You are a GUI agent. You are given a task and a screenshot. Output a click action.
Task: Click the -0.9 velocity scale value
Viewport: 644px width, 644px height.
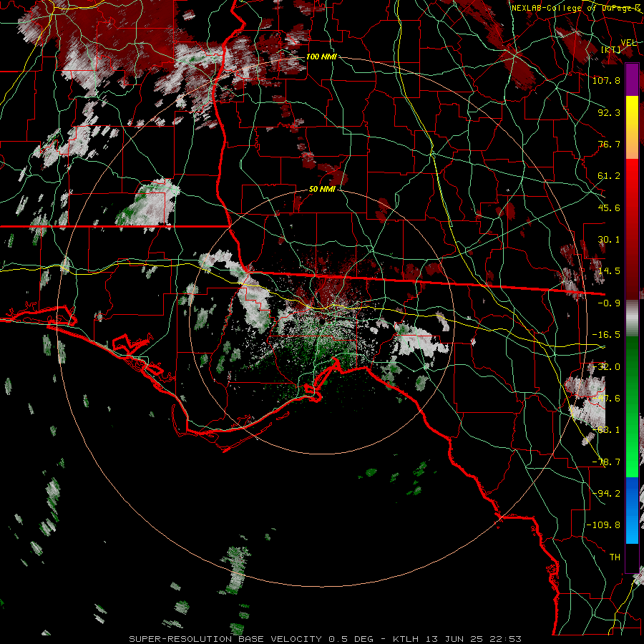(609, 303)
